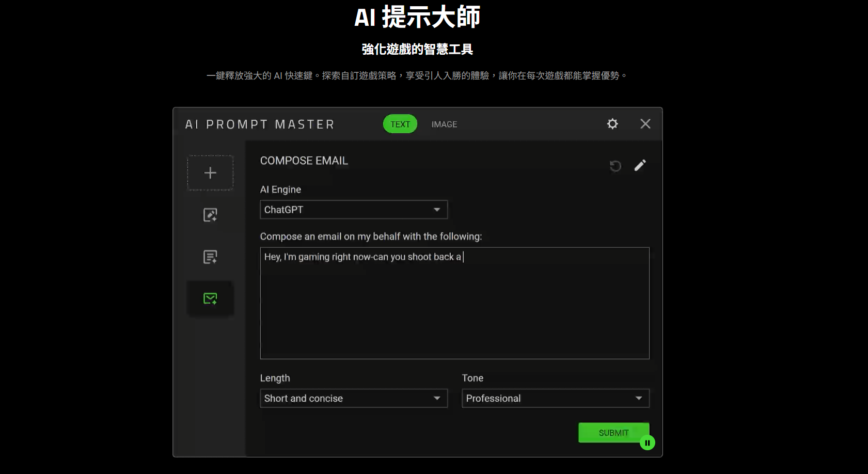Click the reset arrow icon beside Compose Email
Image resolution: width=868 pixels, height=474 pixels.
tap(615, 166)
